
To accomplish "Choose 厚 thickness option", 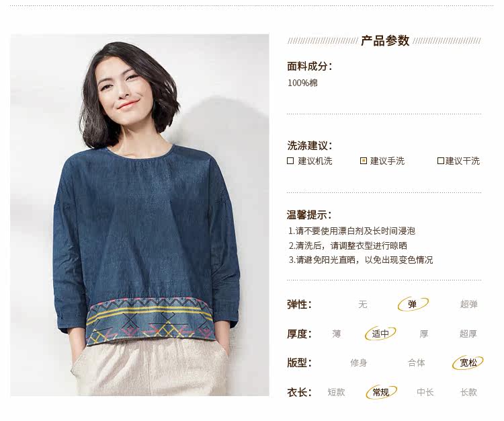I will click(x=424, y=334).
